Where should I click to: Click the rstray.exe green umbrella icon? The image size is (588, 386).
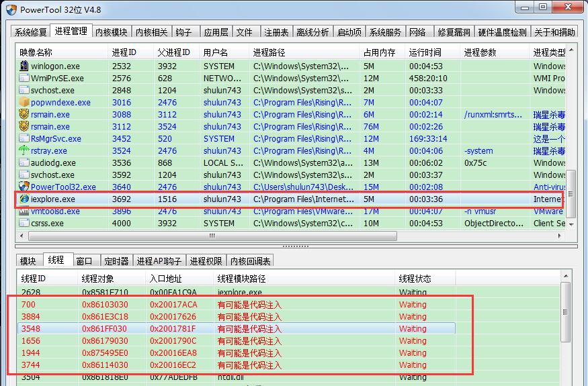24,150
